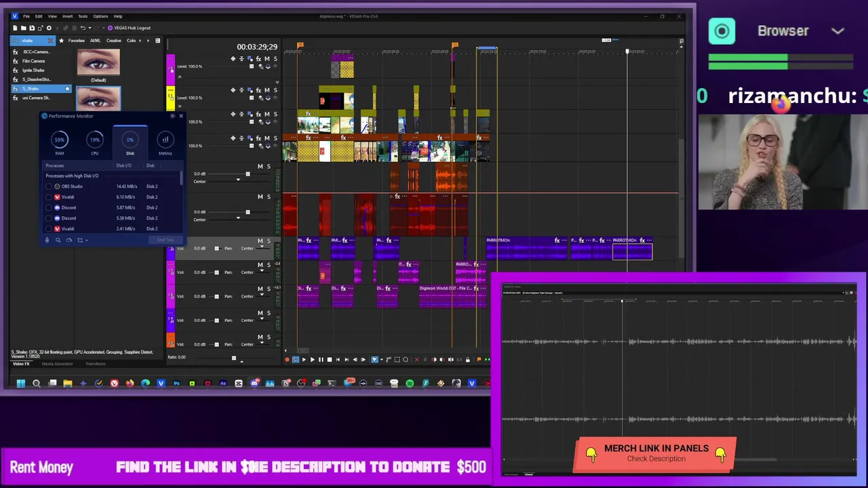Open the File menu
868x488 pixels.
26,16
